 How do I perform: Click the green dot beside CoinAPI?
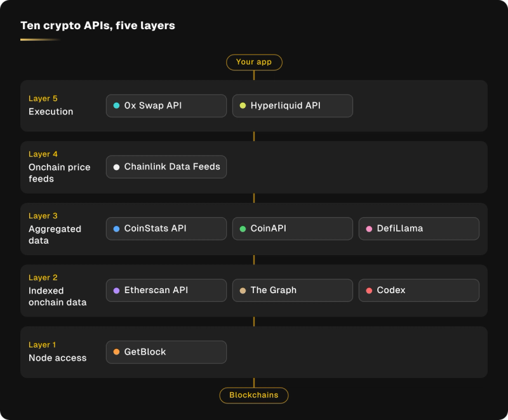tap(243, 229)
